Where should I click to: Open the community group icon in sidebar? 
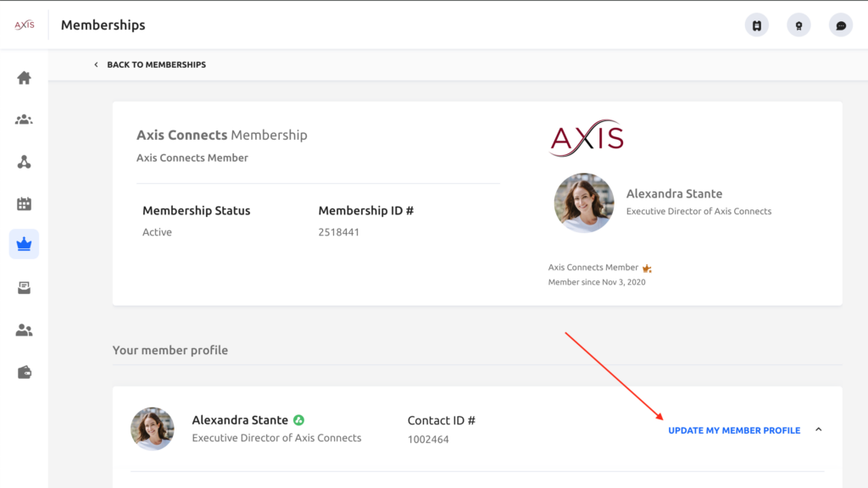tap(24, 119)
